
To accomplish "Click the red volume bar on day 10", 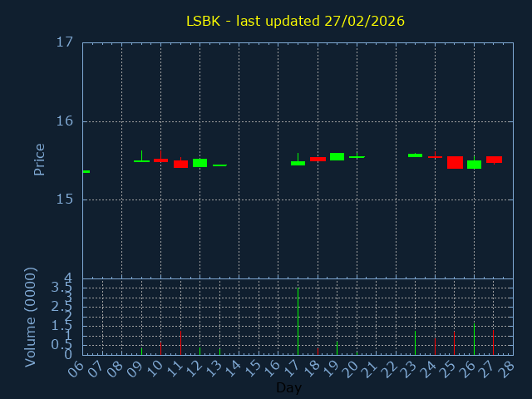I will click(x=160, y=348).
